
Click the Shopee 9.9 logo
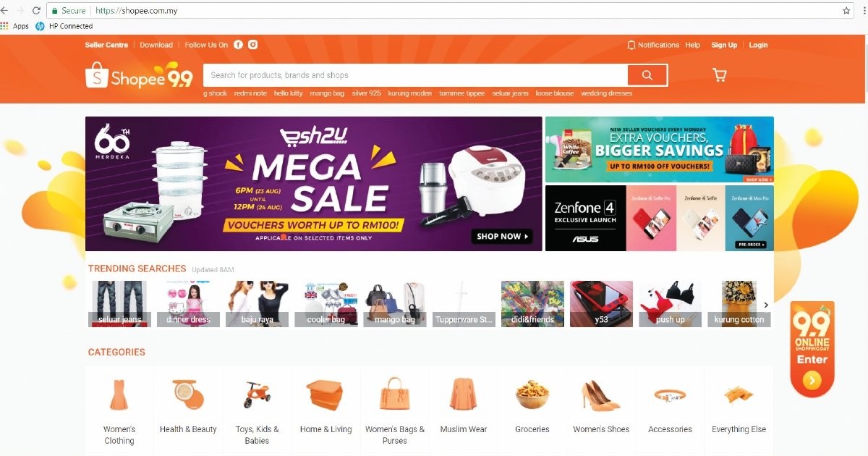click(x=139, y=76)
